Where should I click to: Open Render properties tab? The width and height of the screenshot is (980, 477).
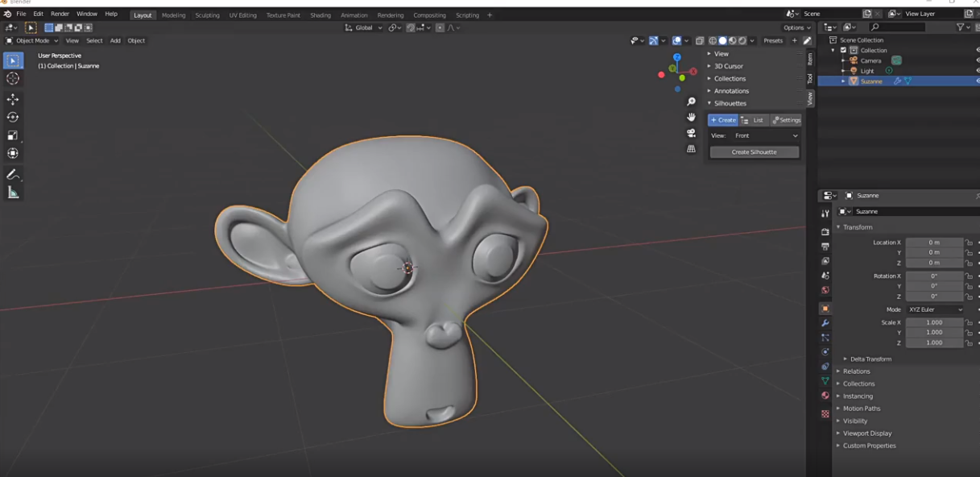click(x=825, y=232)
